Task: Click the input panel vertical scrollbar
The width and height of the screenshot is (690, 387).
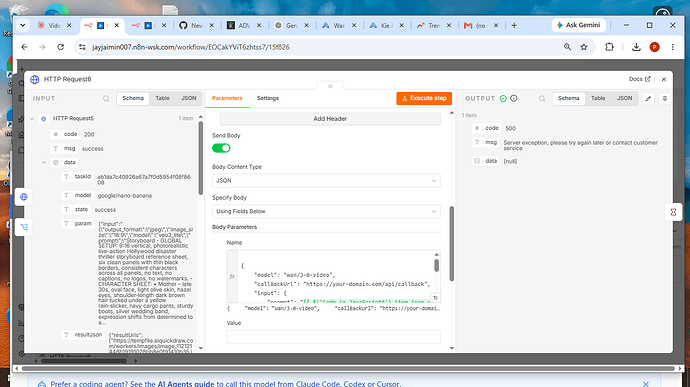Action: pyautogui.click(x=201, y=158)
